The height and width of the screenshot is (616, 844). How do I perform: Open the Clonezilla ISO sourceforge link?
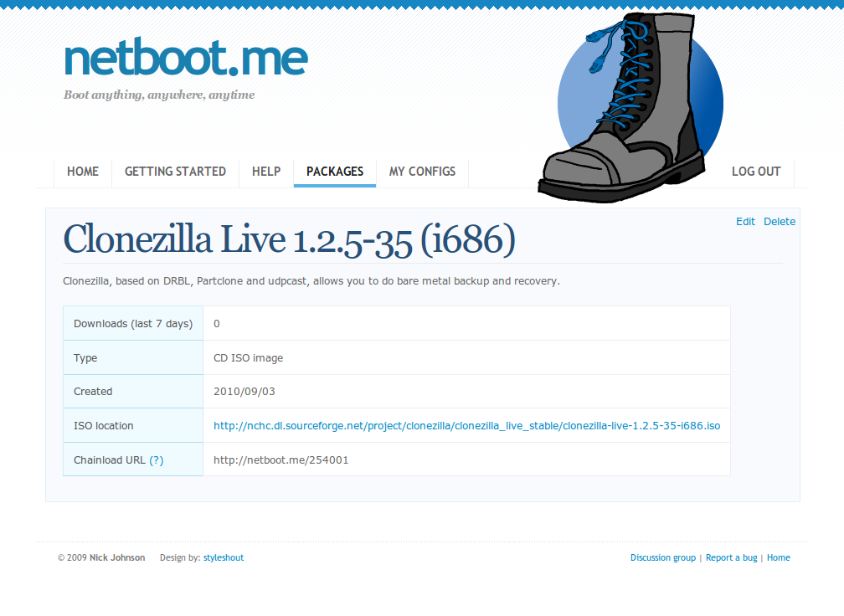[466, 425]
